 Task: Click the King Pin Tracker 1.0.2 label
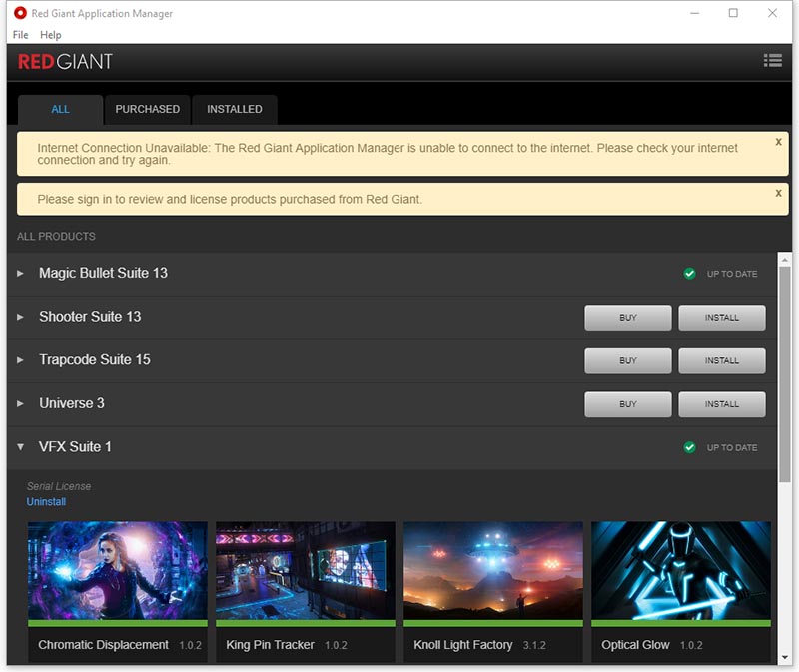point(287,645)
